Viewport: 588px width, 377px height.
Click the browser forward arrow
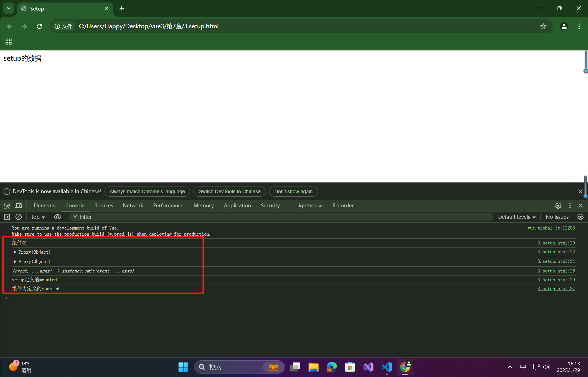[24, 26]
